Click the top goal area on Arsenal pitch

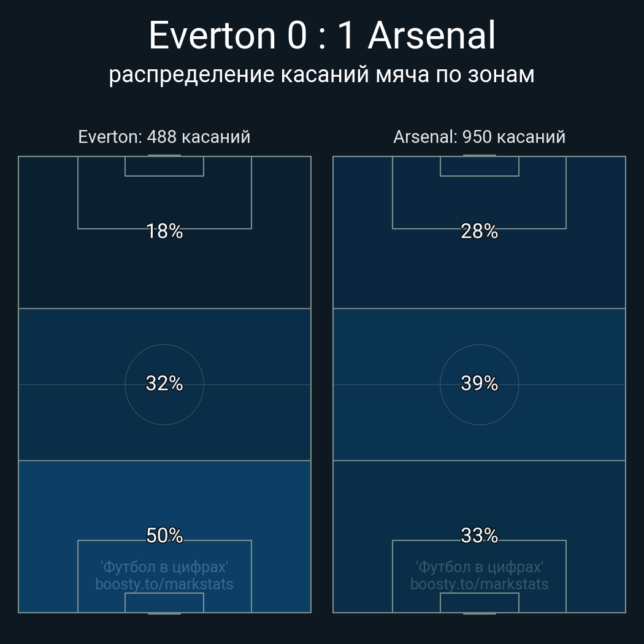coord(479,166)
